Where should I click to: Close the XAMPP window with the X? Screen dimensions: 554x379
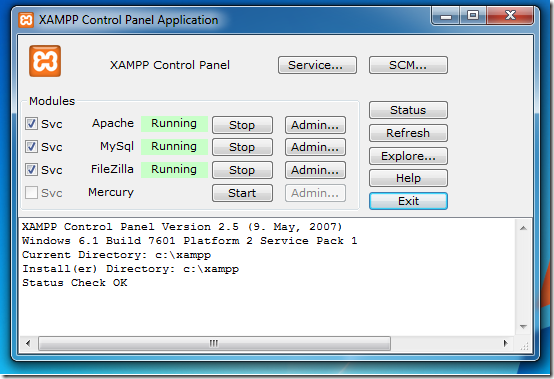510,15
